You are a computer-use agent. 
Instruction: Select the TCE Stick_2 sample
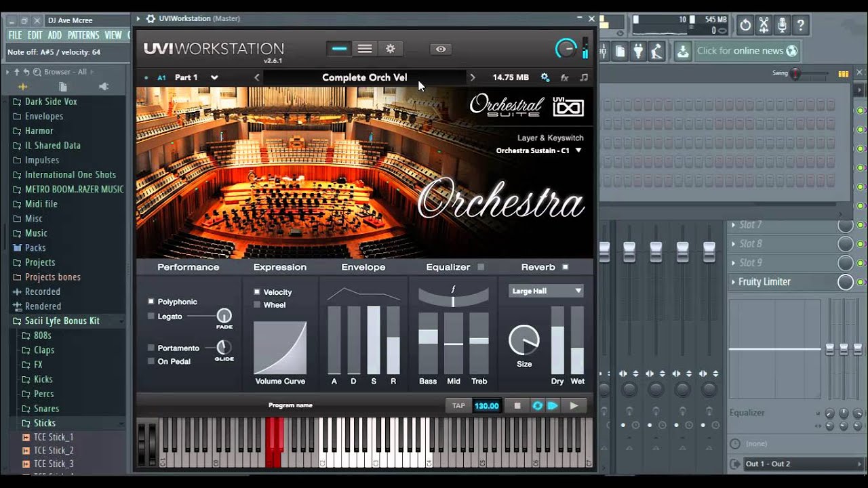point(54,450)
